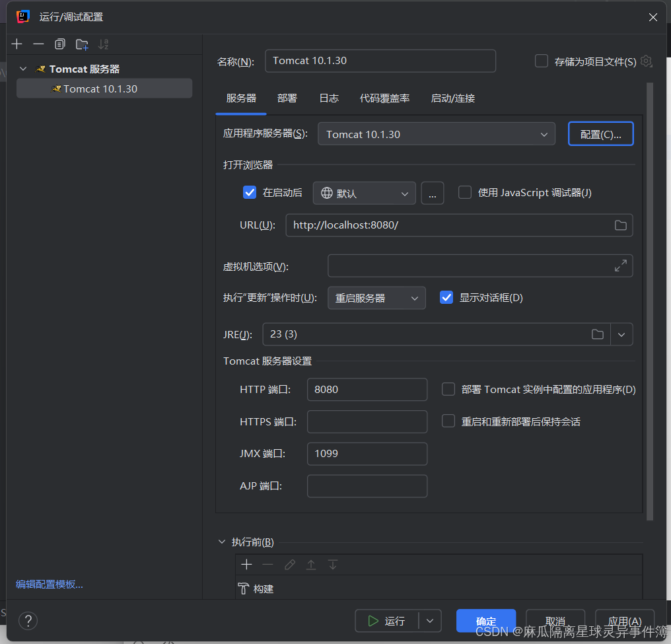Click the JRE 23 (3) field
The image size is (671, 644).
[436, 334]
